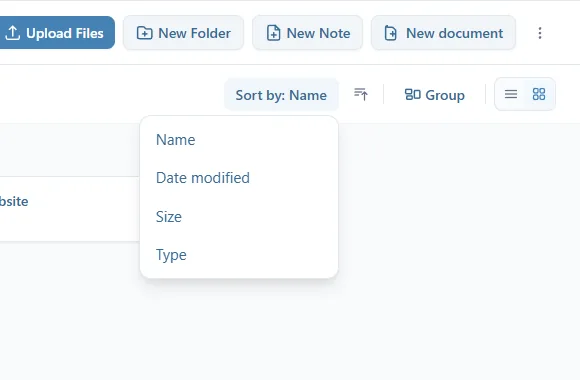Image resolution: width=580 pixels, height=380 pixels.
Task: Open the three-dot more options menu
Action: pyautogui.click(x=540, y=33)
